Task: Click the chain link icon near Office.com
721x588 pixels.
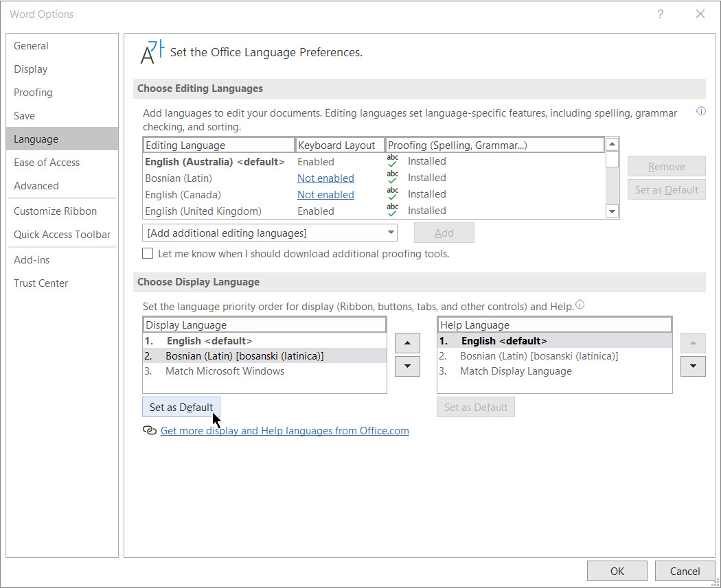Action: [149, 431]
